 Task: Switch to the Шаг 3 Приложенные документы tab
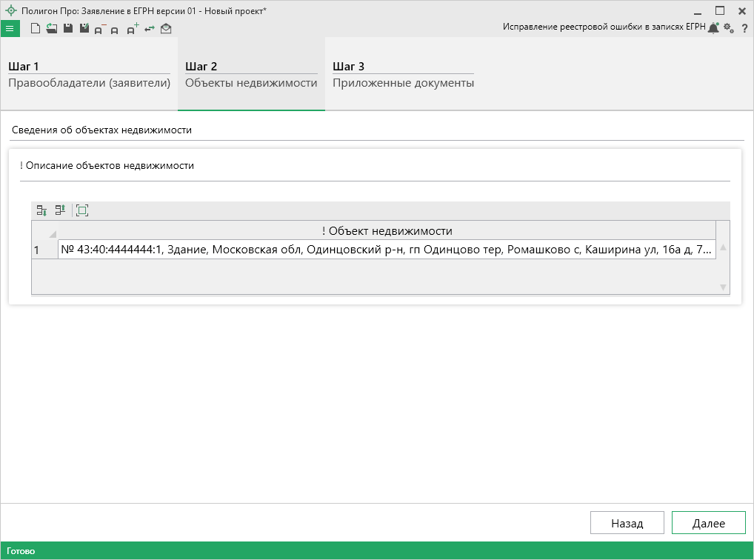click(x=403, y=75)
